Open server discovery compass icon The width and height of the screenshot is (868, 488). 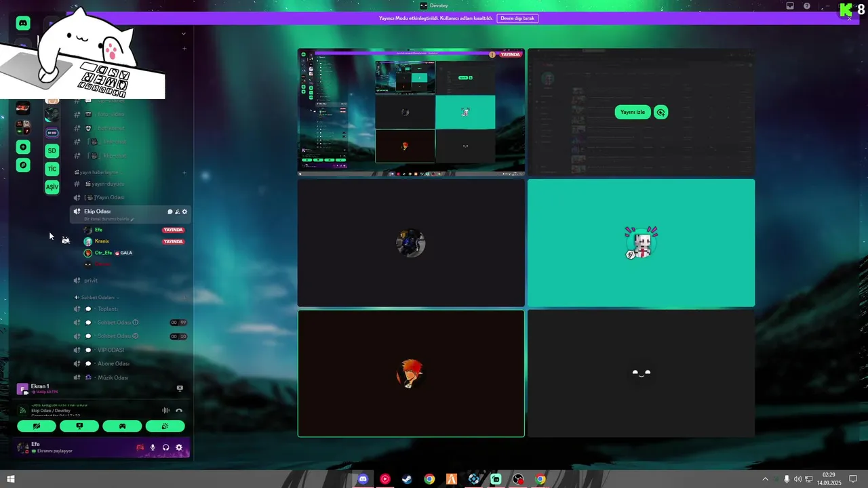coord(23,165)
